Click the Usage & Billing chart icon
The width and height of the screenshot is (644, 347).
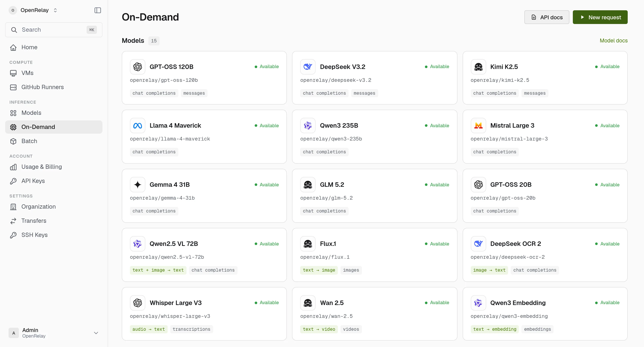[13, 167]
